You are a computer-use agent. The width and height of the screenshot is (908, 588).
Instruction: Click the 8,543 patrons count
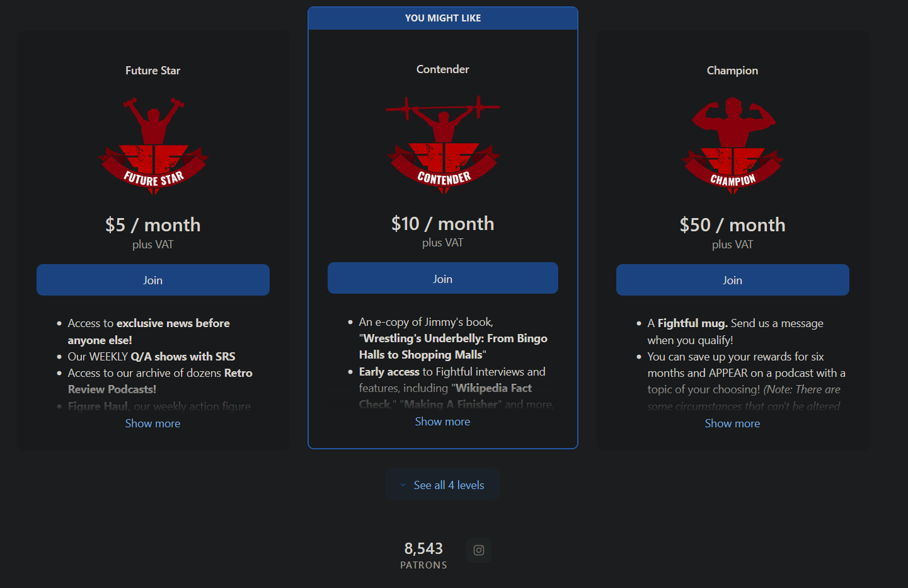point(423,555)
